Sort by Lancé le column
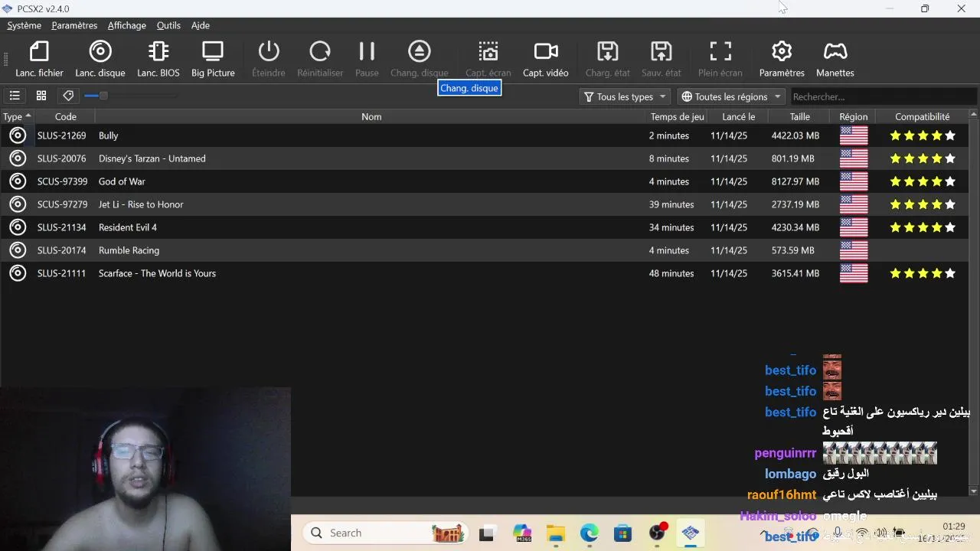Image resolution: width=980 pixels, height=551 pixels. 739,116
